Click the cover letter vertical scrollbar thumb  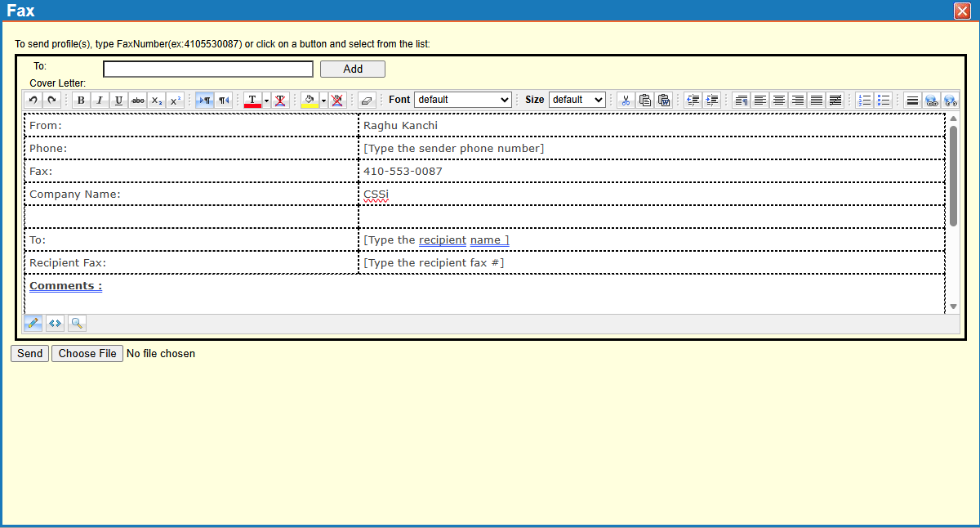[953, 176]
